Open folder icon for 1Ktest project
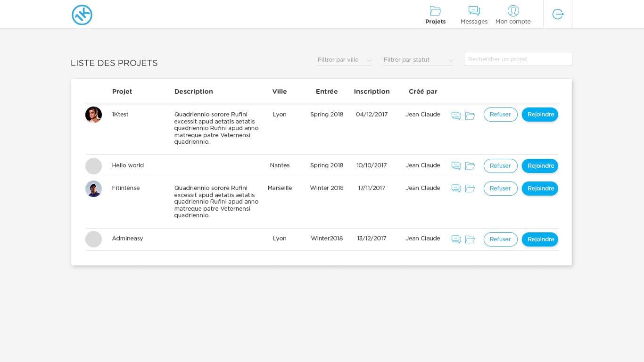 coord(470,115)
